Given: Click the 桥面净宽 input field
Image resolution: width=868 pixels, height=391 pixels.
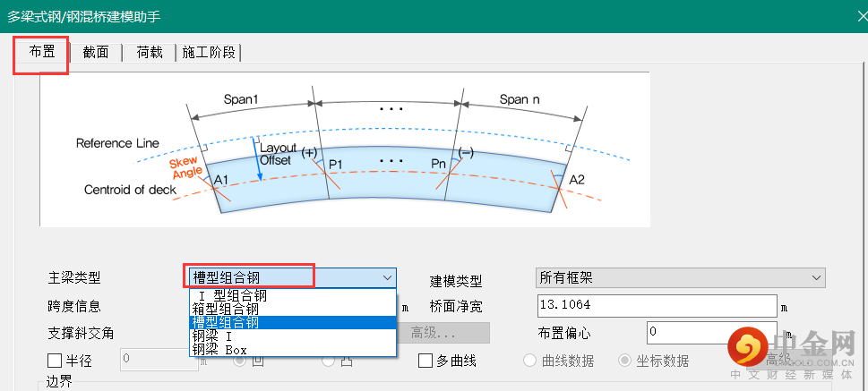Looking at the screenshot, I should pos(654,305).
